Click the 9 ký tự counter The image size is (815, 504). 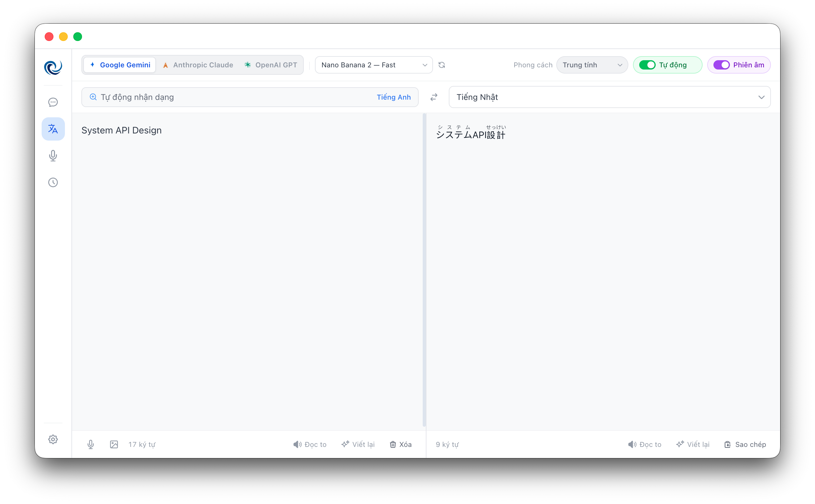click(447, 444)
